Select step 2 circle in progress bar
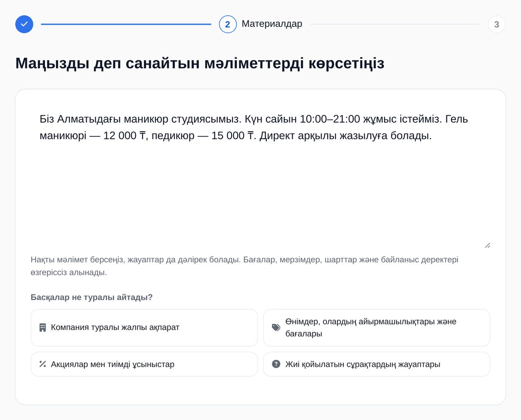This screenshot has height=420, width=521. [x=228, y=24]
